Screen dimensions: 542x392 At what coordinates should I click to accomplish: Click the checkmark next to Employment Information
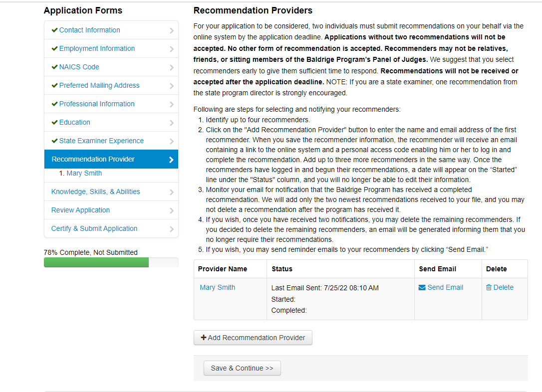click(x=54, y=48)
